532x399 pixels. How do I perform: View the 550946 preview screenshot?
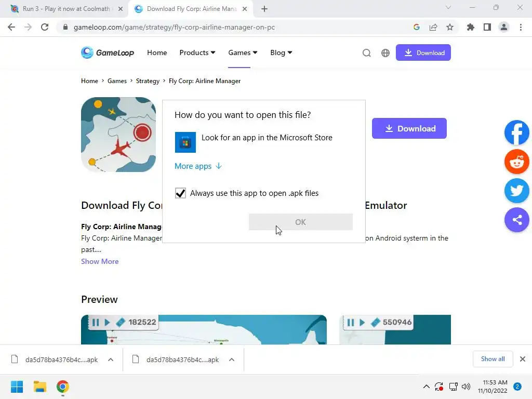[395, 329]
